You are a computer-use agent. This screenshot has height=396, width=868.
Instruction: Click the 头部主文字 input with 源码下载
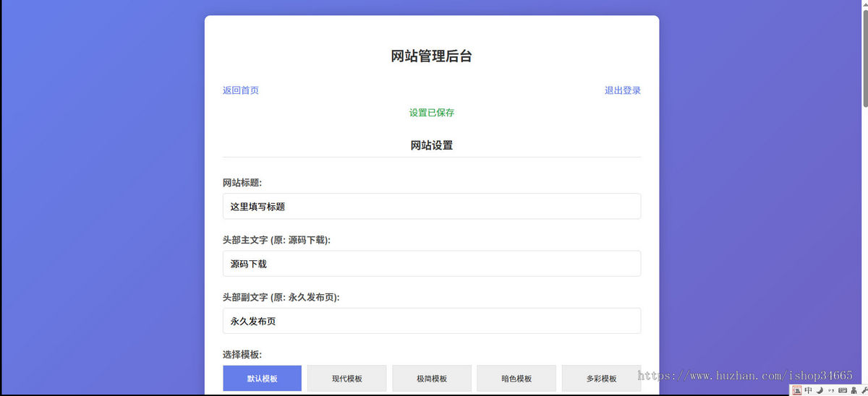(432, 264)
